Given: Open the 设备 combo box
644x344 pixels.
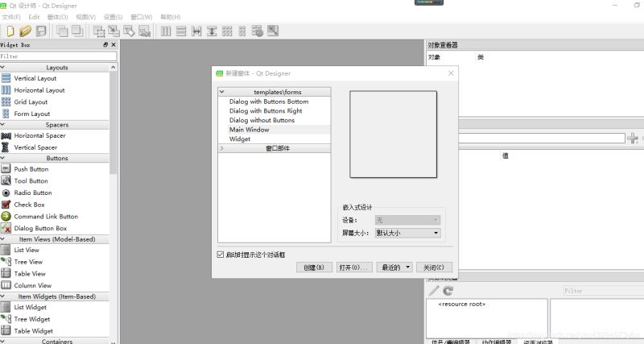Looking at the screenshot, I should [407, 220].
